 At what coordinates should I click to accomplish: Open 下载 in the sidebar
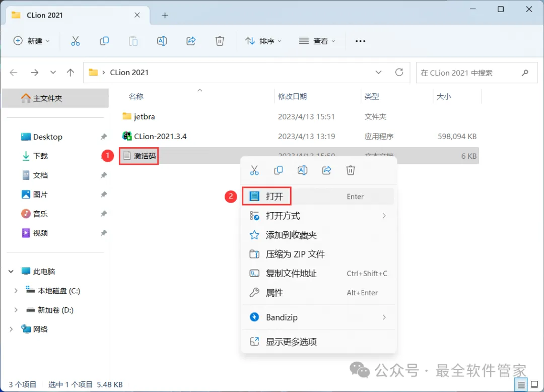(35, 156)
